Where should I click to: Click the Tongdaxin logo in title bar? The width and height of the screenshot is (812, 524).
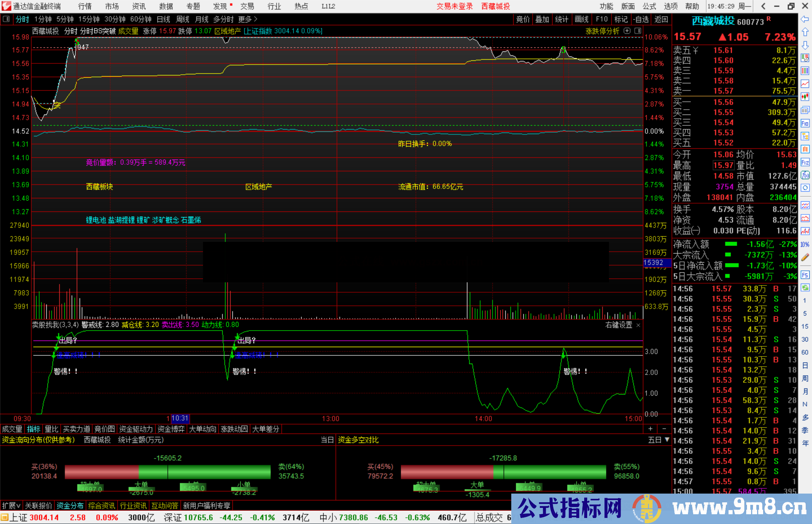click(x=6, y=6)
